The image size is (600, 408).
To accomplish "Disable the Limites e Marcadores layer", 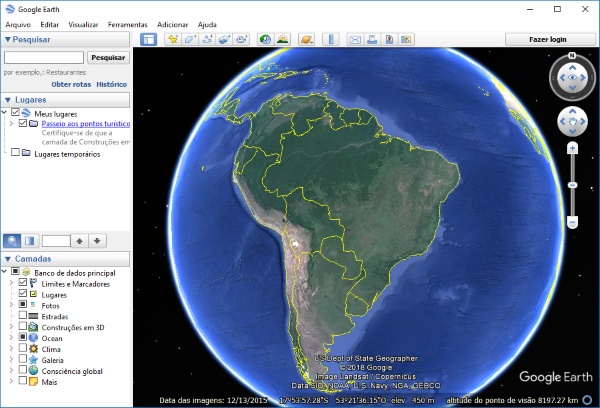I will (x=23, y=282).
